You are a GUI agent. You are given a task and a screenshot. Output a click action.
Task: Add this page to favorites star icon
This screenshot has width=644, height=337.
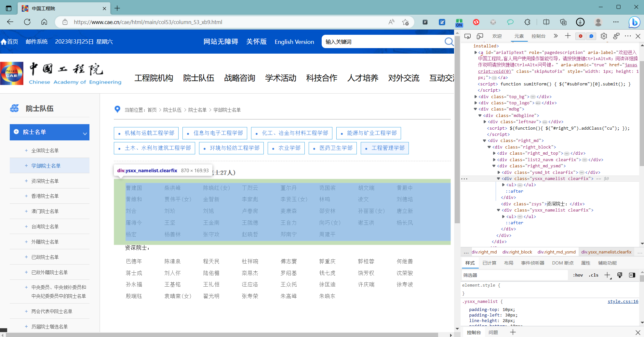point(405,22)
